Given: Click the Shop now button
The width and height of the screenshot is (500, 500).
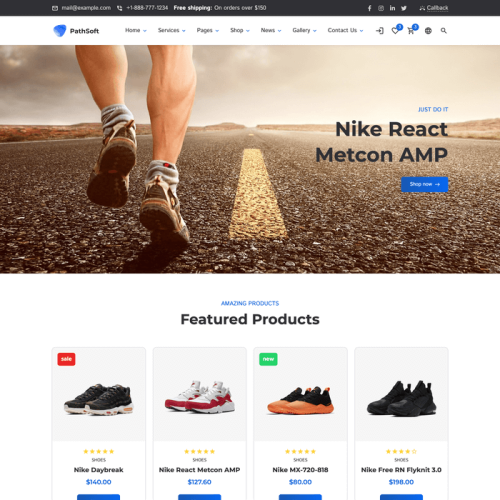Looking at the screenshot, I should (424, 184).
